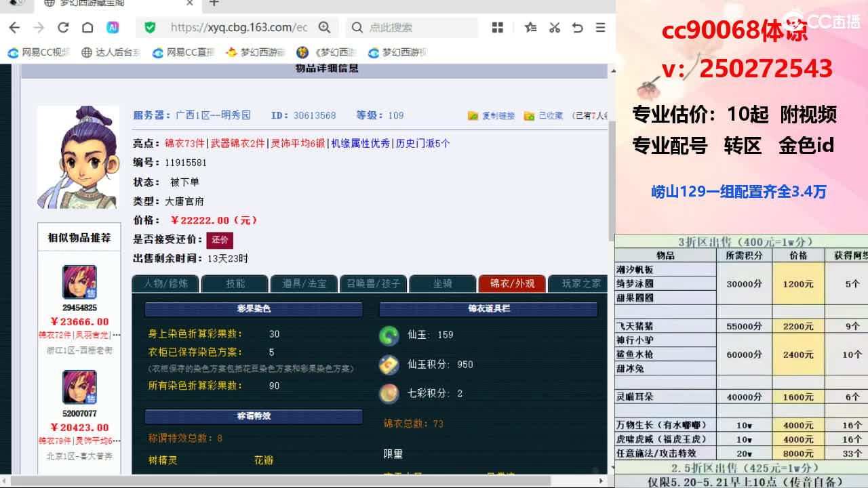This screenshot has width=868, height=488.
Task: Click the address bar URL field
Action: pos(239,27)
